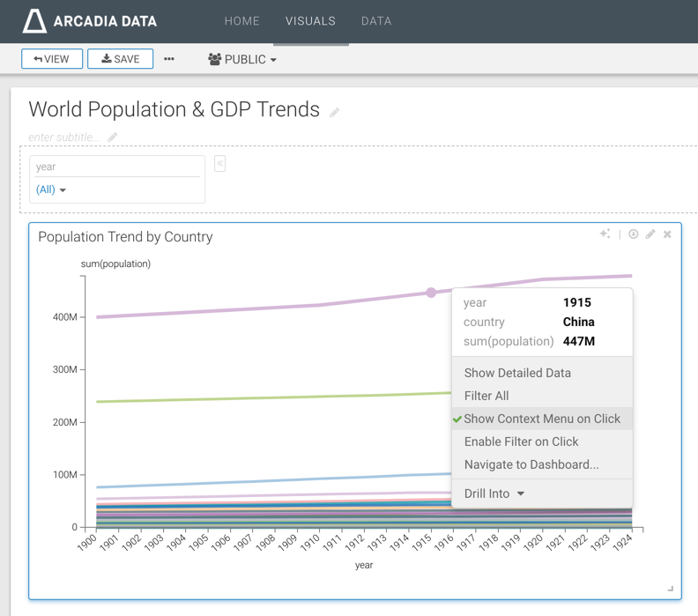Click the sparkle explore icon on the visual
Screen dimensions: 698x616
(605, 234)
